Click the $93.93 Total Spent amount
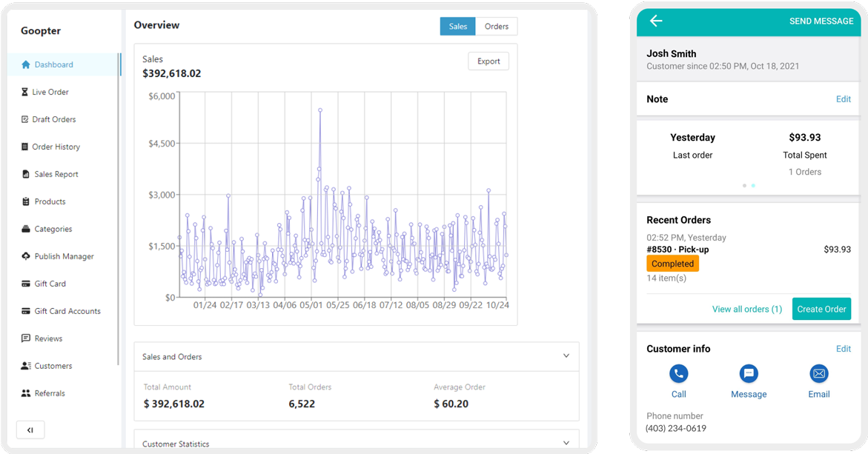 click(x=804, y=137)
